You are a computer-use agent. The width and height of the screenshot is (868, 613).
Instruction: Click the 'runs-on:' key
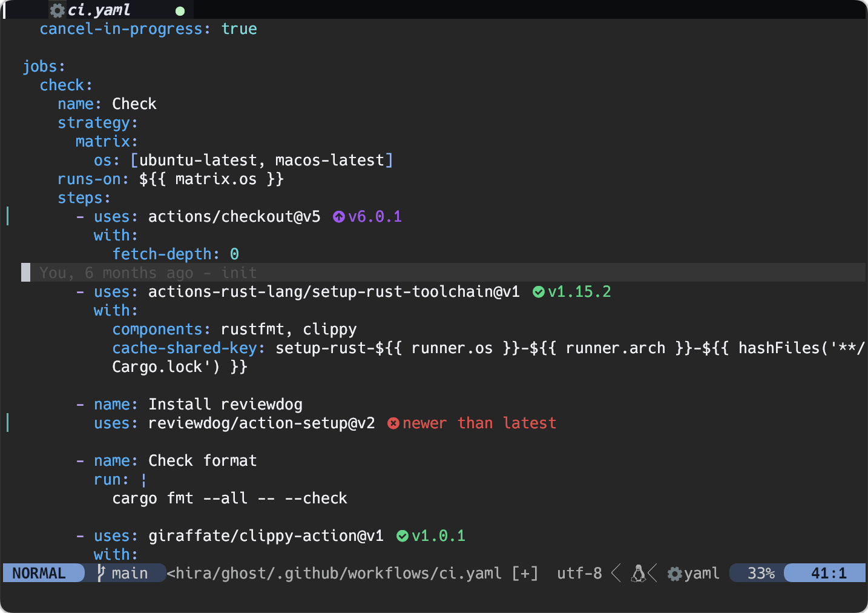(93, 179)
